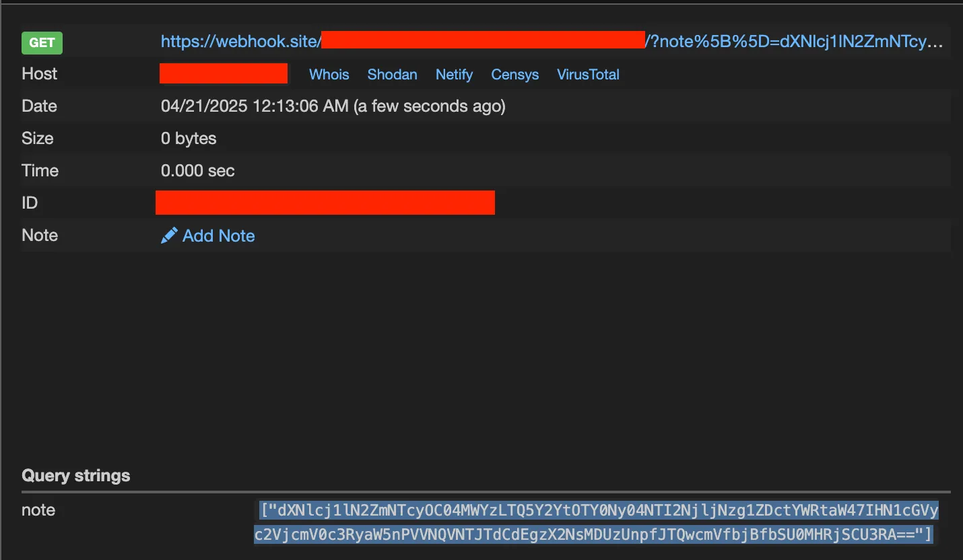Click the Note row label
The image size is (963, 560).
40,235
